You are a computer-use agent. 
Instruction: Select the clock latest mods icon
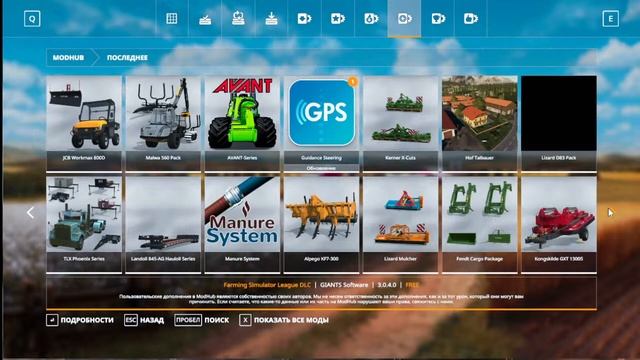(404, 18)
